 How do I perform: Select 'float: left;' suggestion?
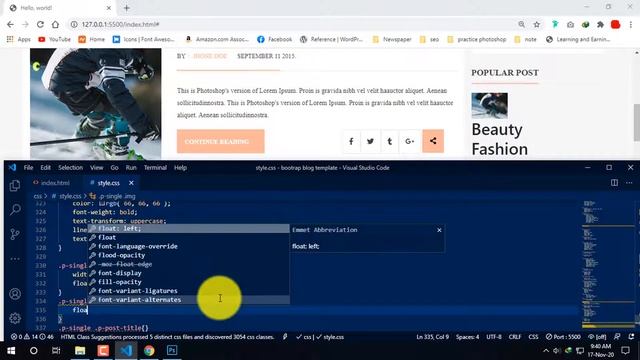(x=189, y=229)
